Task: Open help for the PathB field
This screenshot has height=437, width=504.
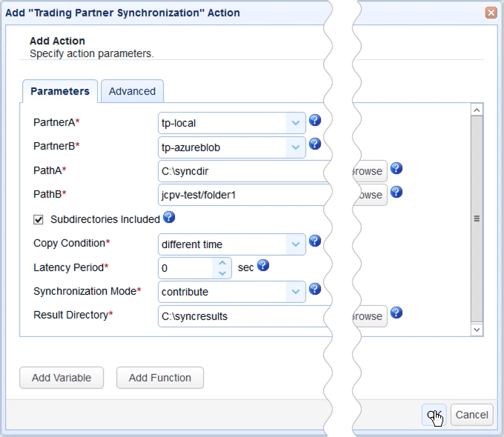Action: click(396, 193)
